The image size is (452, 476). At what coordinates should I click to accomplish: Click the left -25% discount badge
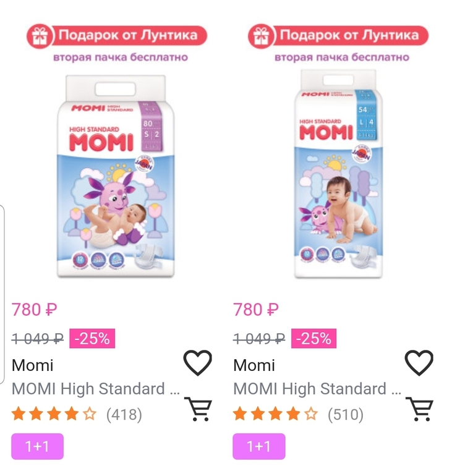[92, 338]
